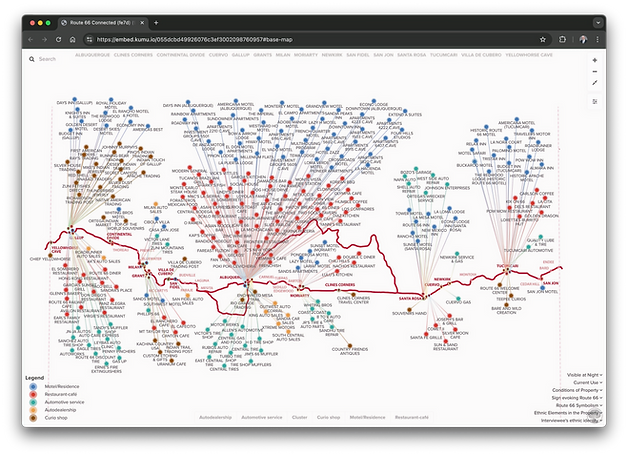
Task: Select the Monterey Motel node
Action: [282, 103]
